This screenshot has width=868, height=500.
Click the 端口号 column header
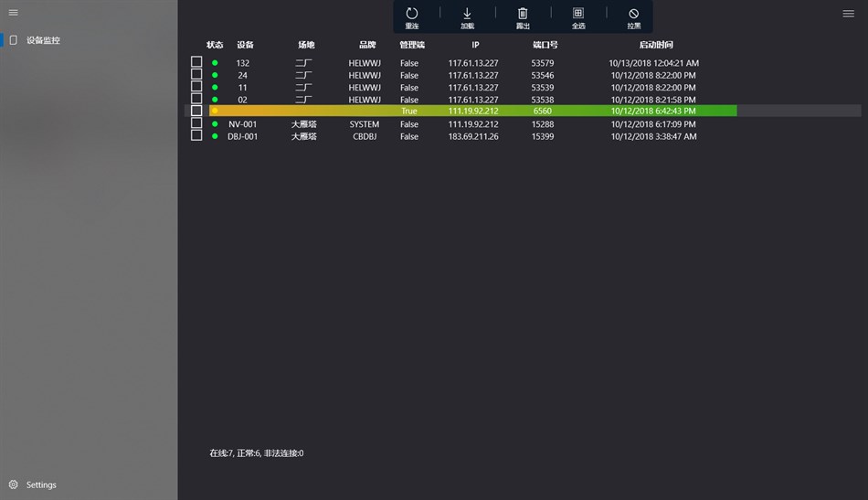pyautogui.click(x=545, y=45)
